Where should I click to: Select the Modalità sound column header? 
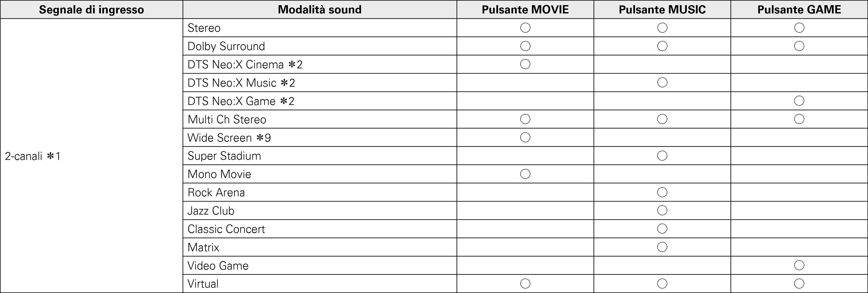point(319,10)
